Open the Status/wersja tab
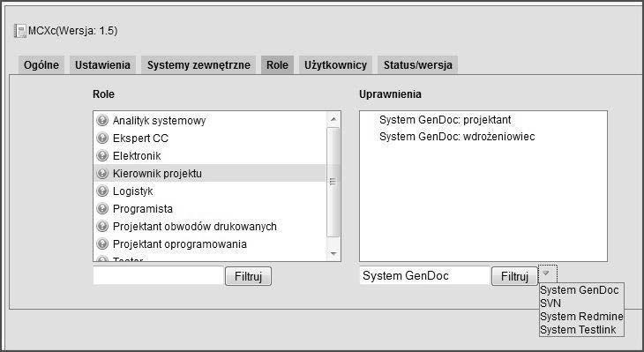 point(417,65)
